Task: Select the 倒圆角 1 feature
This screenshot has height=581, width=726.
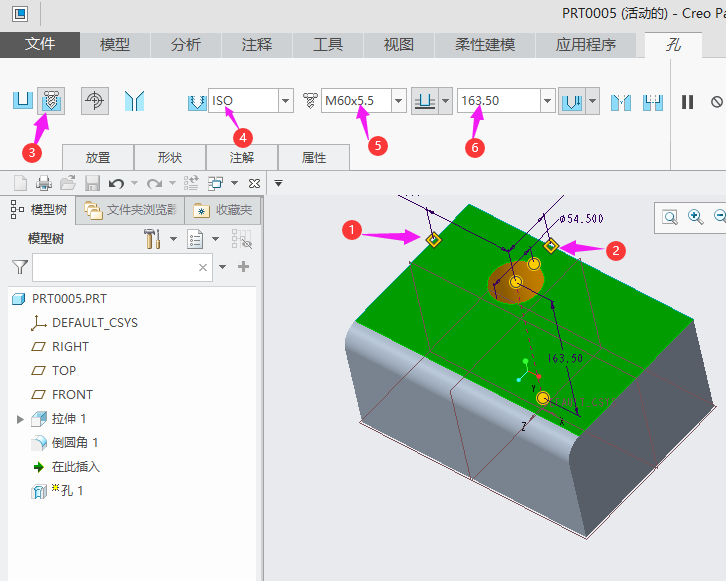Action: pos(75,443)
